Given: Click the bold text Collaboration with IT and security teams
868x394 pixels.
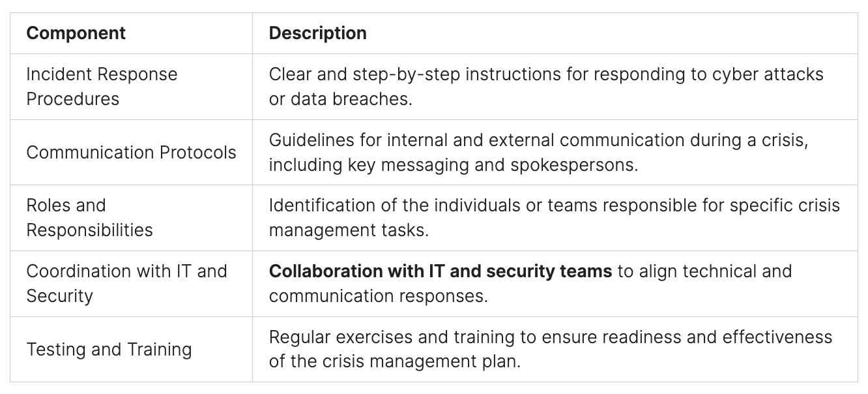Looking at the screenshot, I should pyautogui.click(x=440, y=271).
